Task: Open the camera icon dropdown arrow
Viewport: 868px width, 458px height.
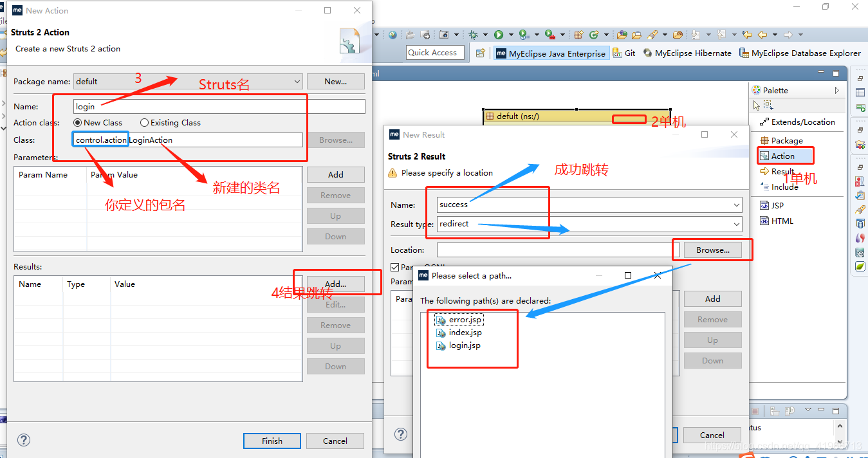Action: [456, 35]
